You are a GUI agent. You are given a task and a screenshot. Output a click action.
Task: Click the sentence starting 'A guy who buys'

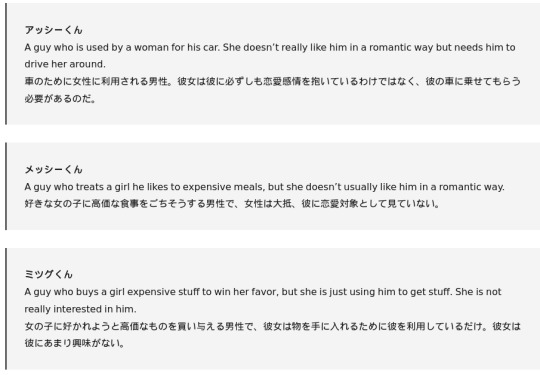point(263,292)
